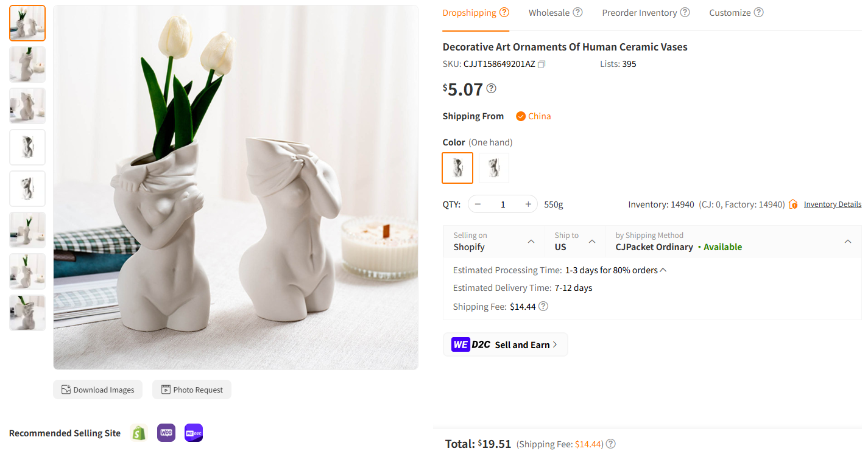Collapse the shipping method details panel
The height and width of the screenshot is (454, 868).
tap(848, 241)
